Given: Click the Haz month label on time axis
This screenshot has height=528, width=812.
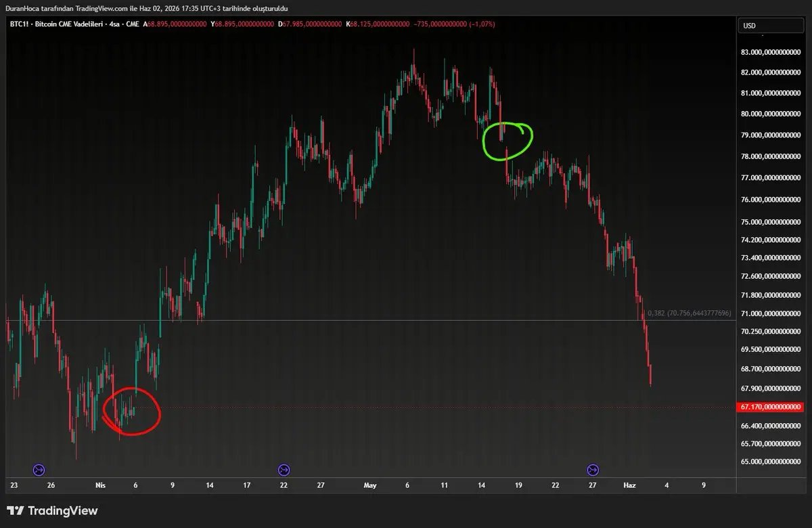Looking at the screenshot, I should pyautogui.click(x=629, y=485).
